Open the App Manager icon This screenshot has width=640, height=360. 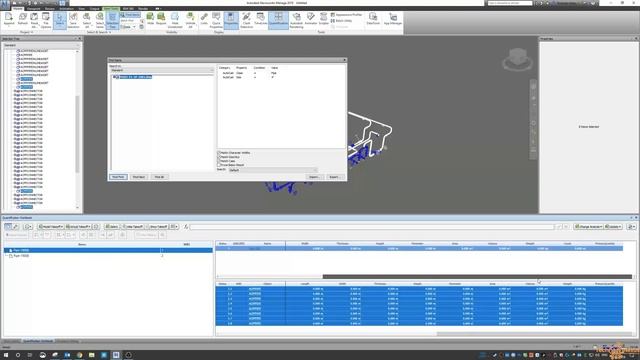[393, 19]
